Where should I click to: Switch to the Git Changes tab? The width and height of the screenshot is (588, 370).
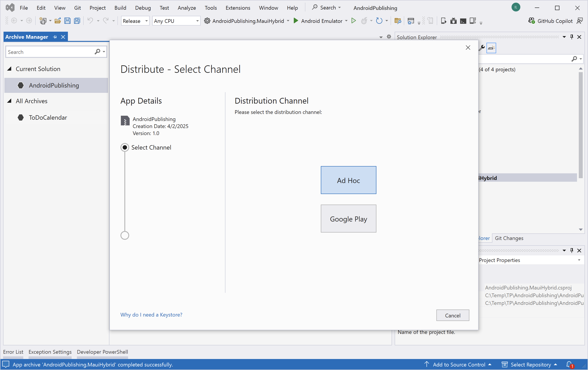point(509,238)
